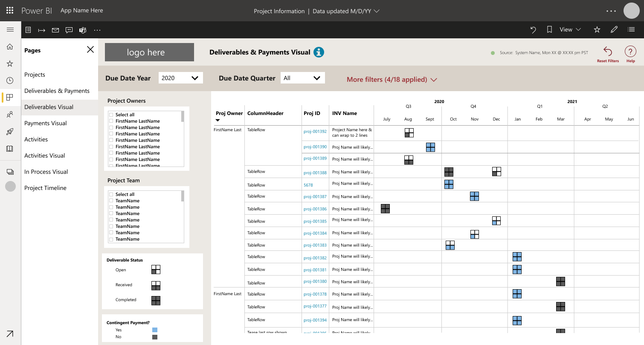Export the report using the export arrow
The image size is (644, 345).
point(41,30)
